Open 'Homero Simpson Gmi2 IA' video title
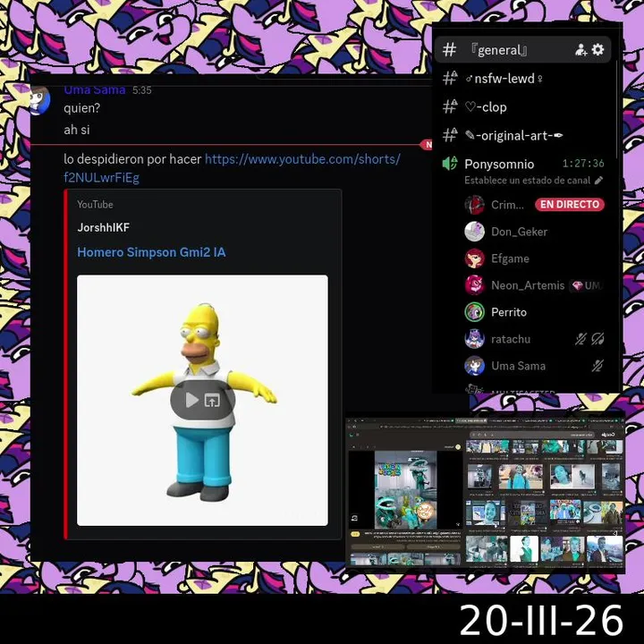 (x=151, y=252)
